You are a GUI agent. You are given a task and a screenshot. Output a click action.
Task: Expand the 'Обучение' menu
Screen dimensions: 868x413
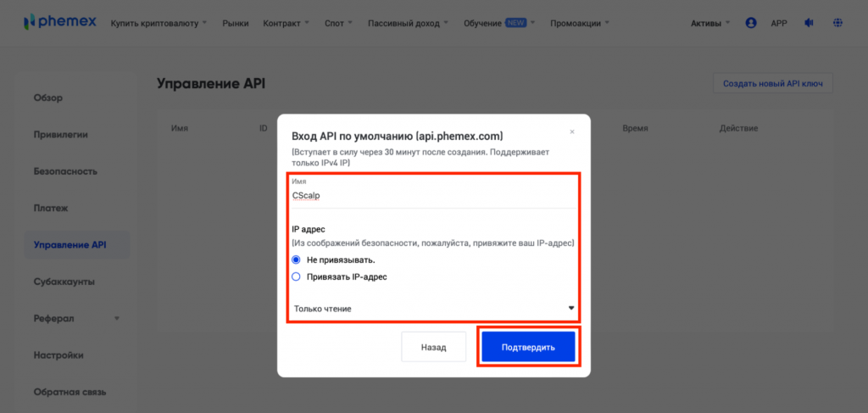click(499, 23)
